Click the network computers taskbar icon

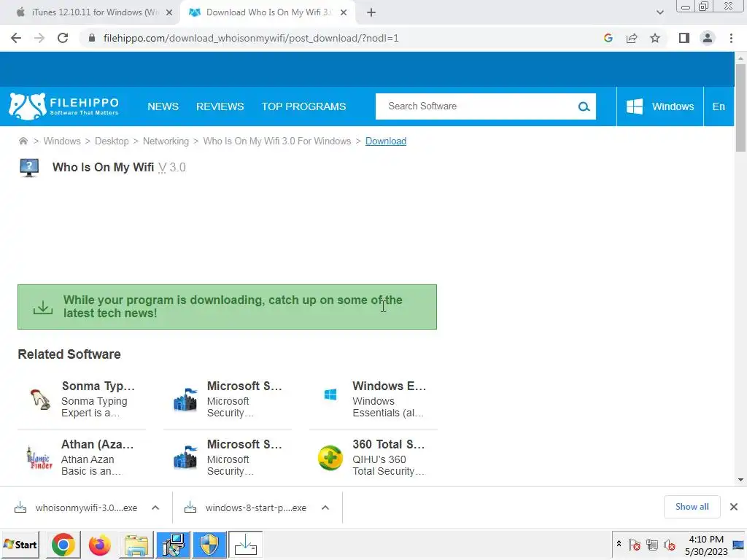click(x=174, y=544)
